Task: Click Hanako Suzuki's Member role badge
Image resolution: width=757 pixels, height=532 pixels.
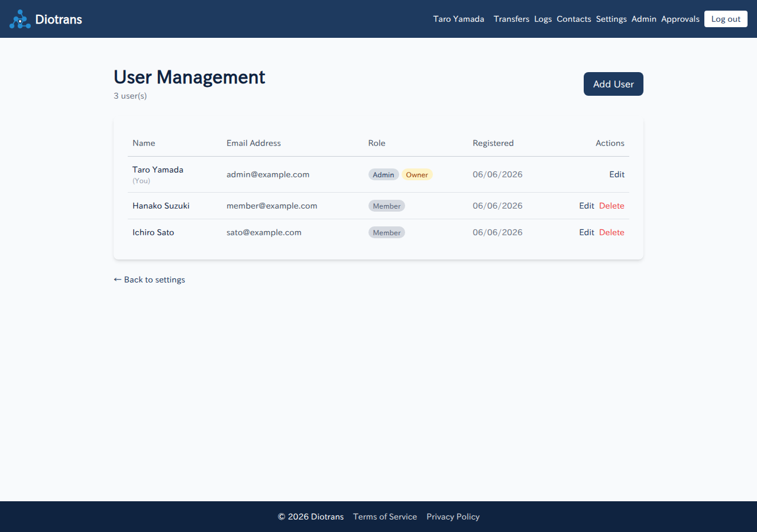Action: coord(387,206)
